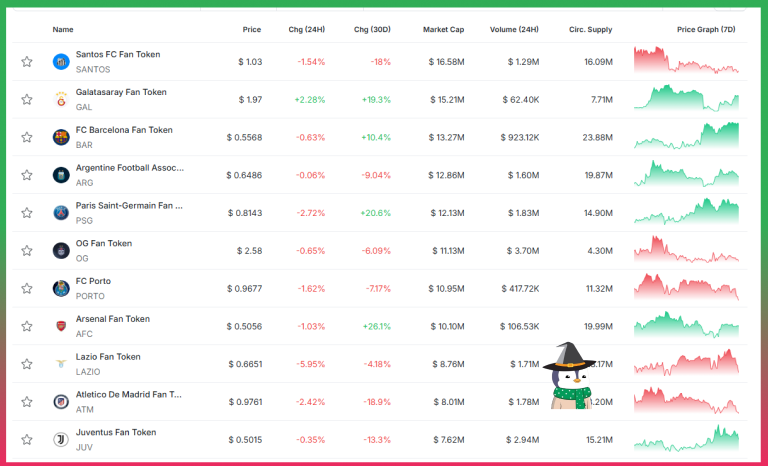
Task: Click the Santos FC token logo
Action: point(61,62)
